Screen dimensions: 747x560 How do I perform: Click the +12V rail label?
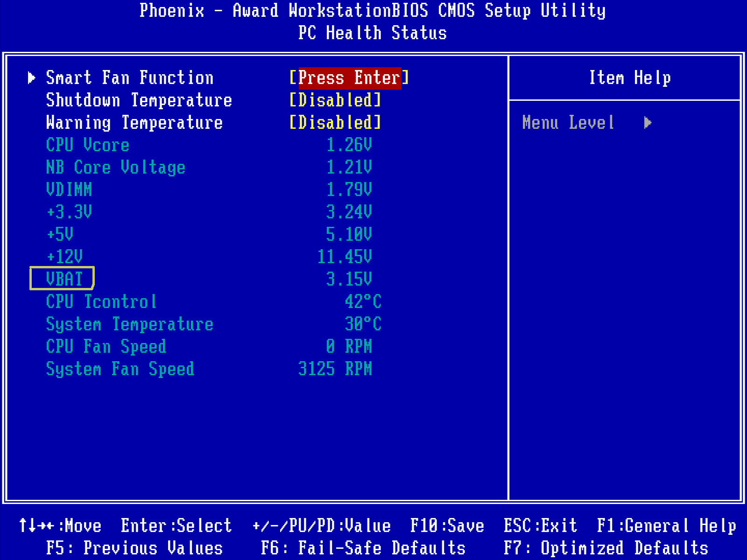(x=64, y=257)
